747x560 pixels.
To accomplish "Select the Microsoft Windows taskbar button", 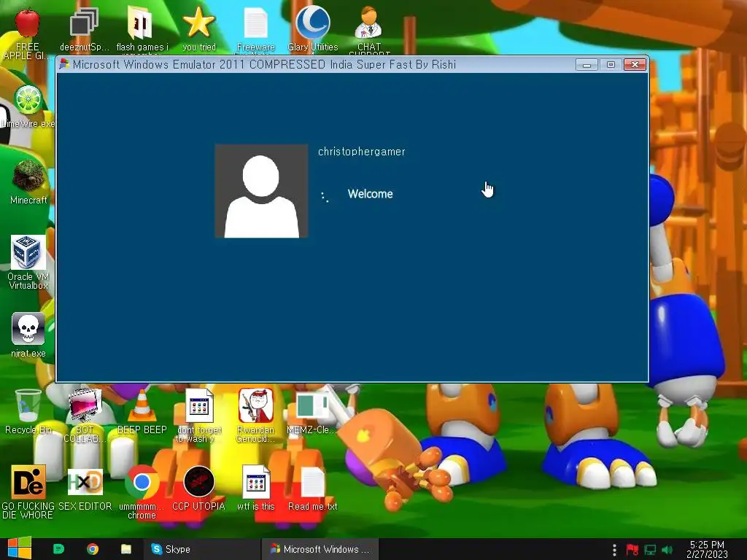I will [x=320, y=549].
